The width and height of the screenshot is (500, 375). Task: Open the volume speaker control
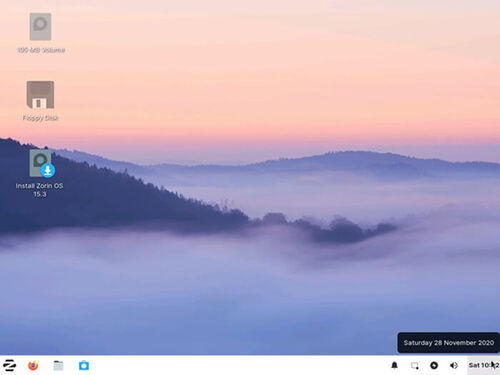(454, 365)
